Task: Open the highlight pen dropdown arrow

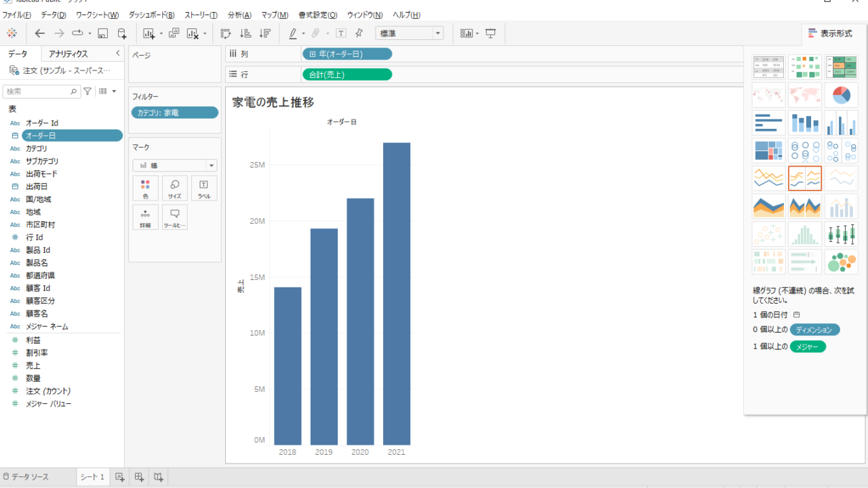Action: tap(304, 33)
